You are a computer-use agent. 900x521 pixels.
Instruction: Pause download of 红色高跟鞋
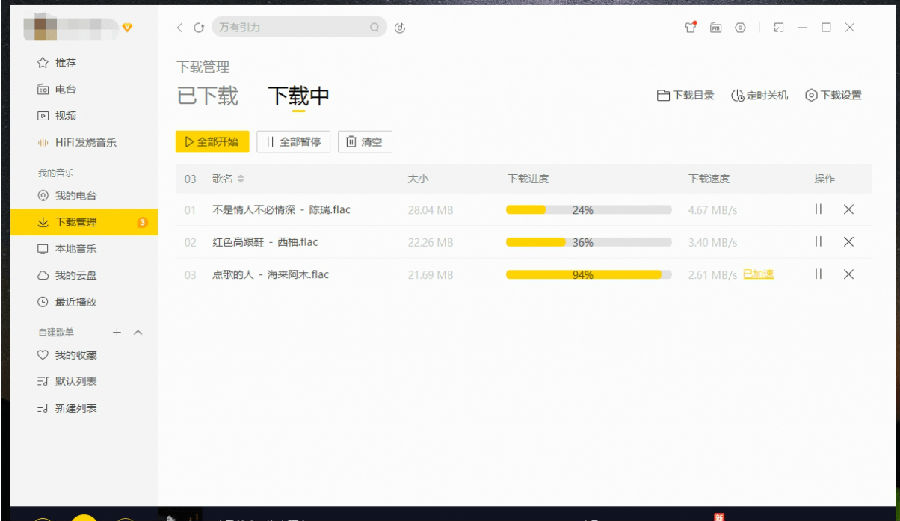tap(819, 242)
